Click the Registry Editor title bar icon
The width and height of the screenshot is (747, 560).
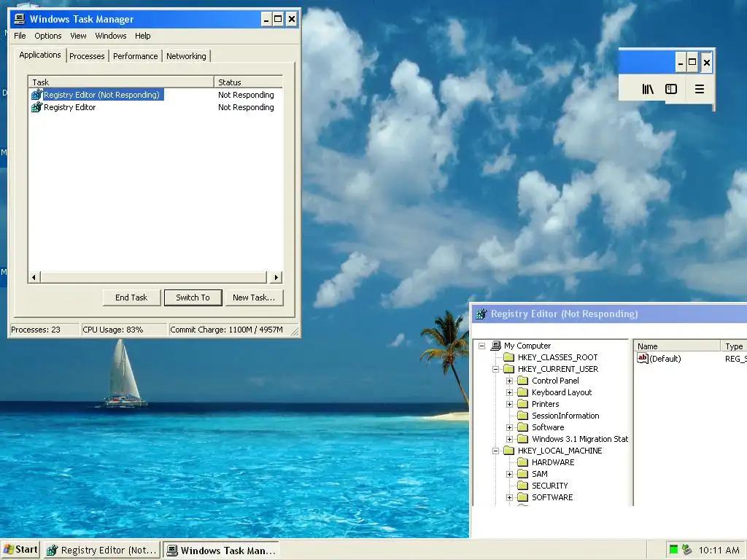[481, 314]
